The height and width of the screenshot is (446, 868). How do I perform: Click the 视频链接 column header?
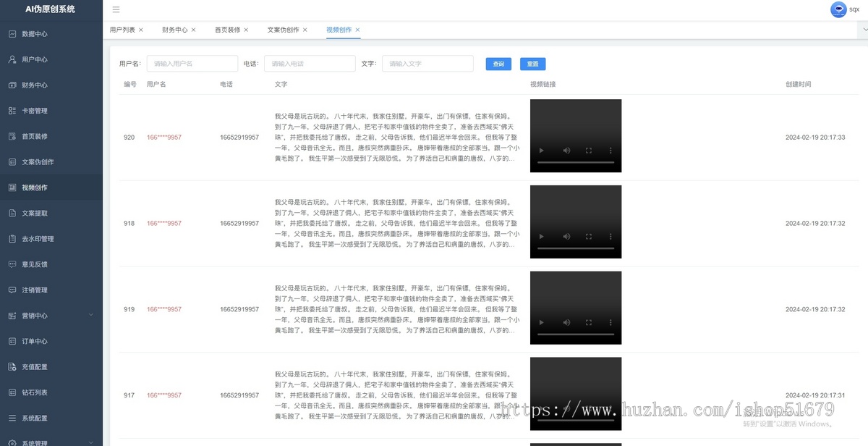point(542,85)
